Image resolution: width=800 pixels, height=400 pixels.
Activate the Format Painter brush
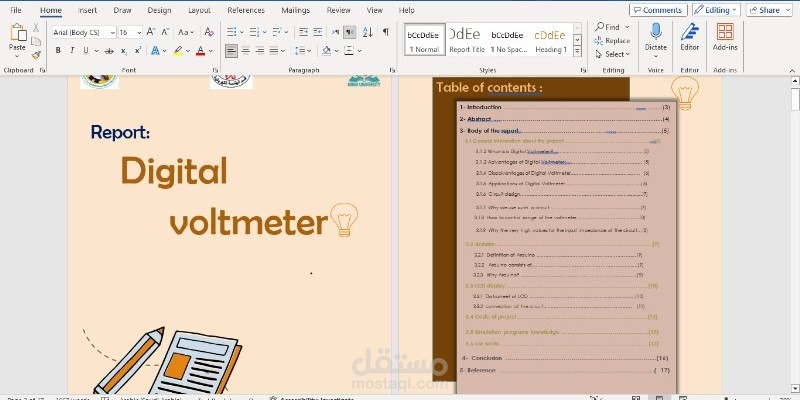point(36,55)
